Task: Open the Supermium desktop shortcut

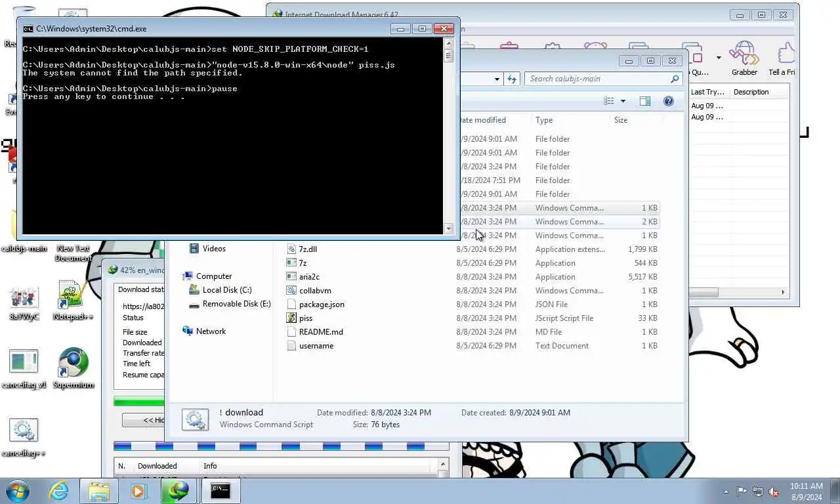Action: pos(73,368)
